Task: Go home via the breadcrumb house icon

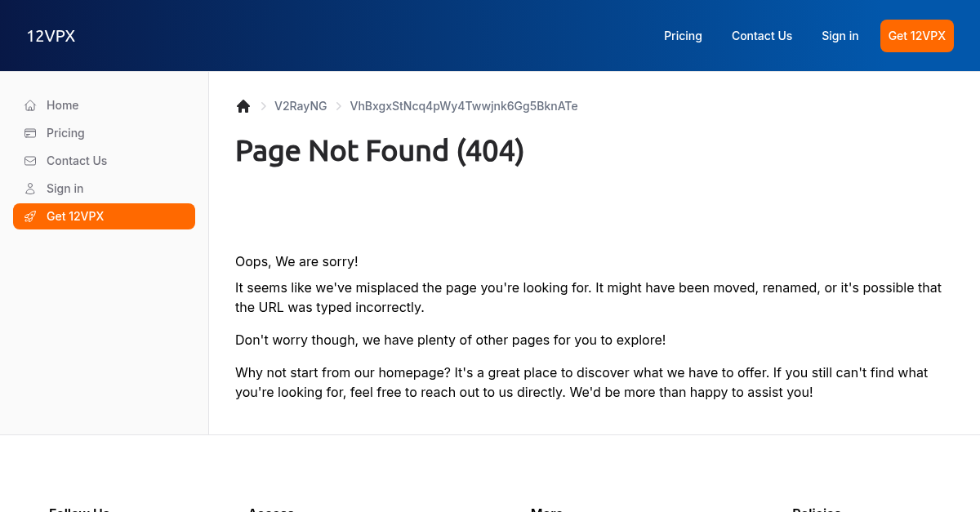Action: point(243,106)
